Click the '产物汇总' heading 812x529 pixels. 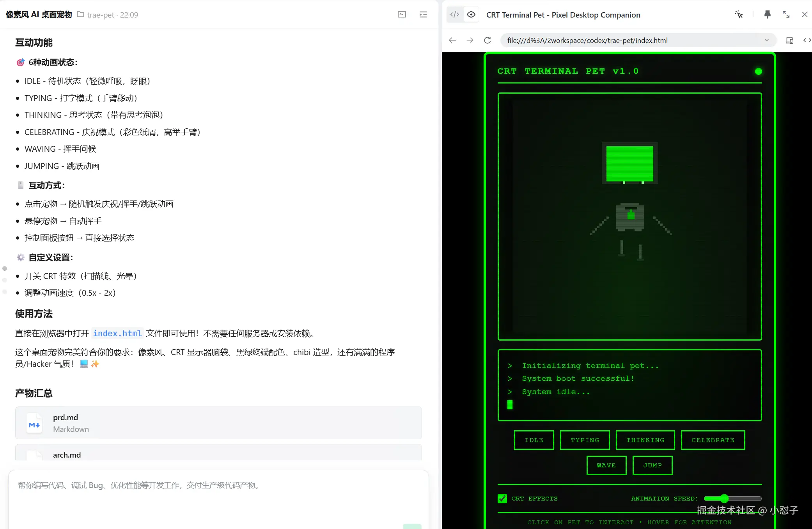(34, 393)
